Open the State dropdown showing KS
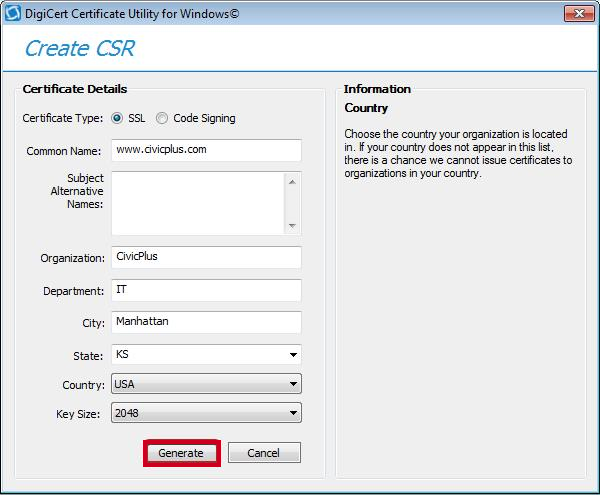The image size is (600, 495). [206, 355]
